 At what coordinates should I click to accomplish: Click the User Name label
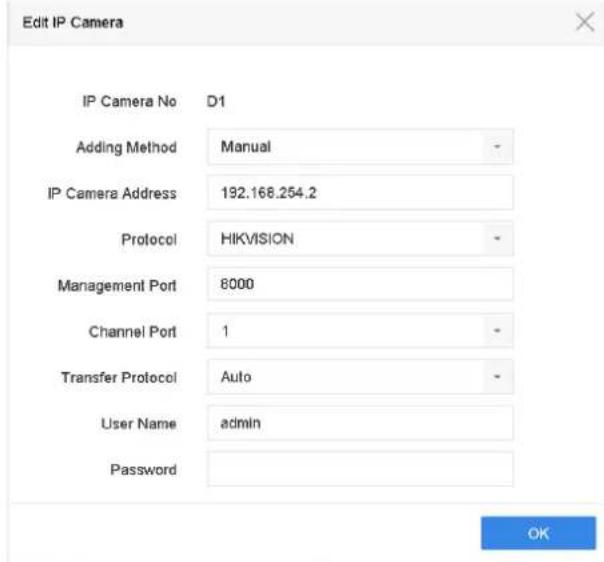tap(139, 424)
